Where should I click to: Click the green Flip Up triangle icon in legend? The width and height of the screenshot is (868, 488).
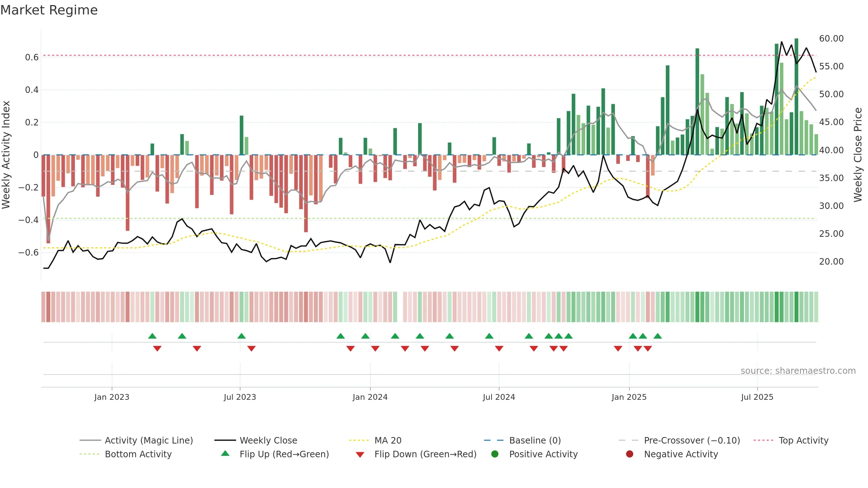(x=225, y=453)
